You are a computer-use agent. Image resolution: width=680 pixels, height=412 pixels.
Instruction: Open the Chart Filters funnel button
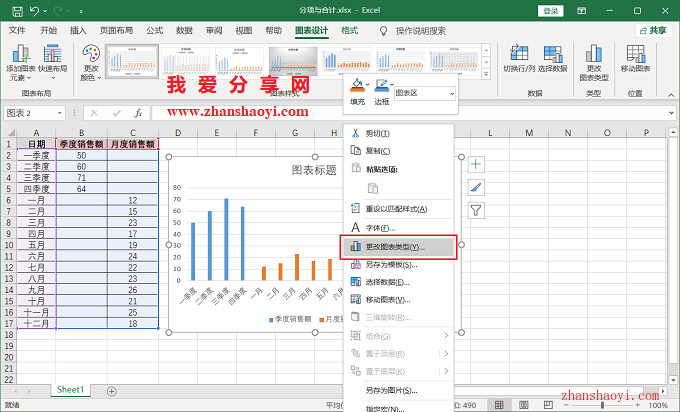[476, 211]
